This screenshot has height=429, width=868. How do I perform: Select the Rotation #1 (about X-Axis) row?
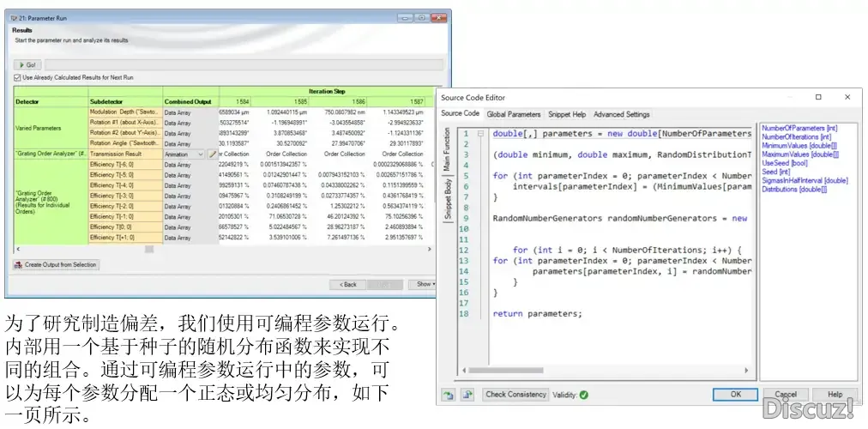[125, 123]
